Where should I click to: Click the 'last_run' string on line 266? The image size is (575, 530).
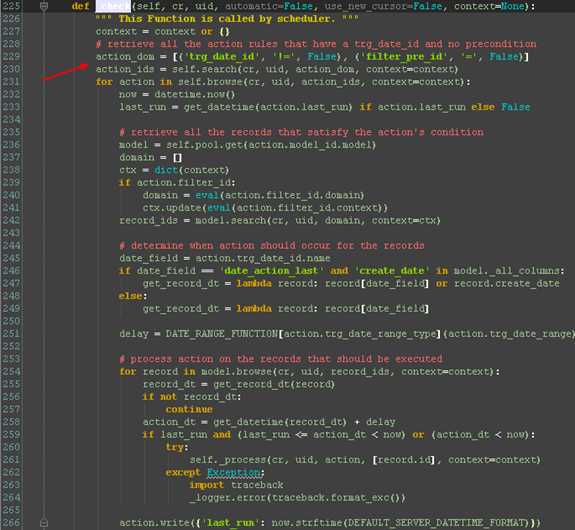point(231,523)
